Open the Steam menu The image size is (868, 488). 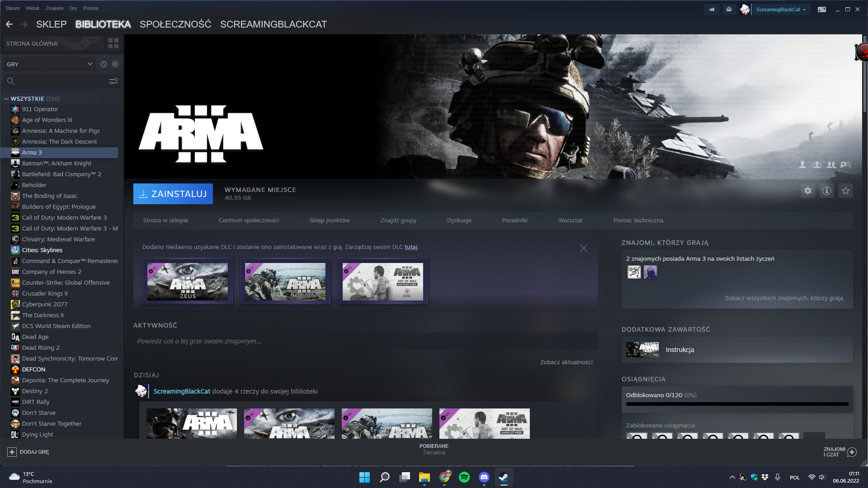pyautogui.click(x=13, y=8)
